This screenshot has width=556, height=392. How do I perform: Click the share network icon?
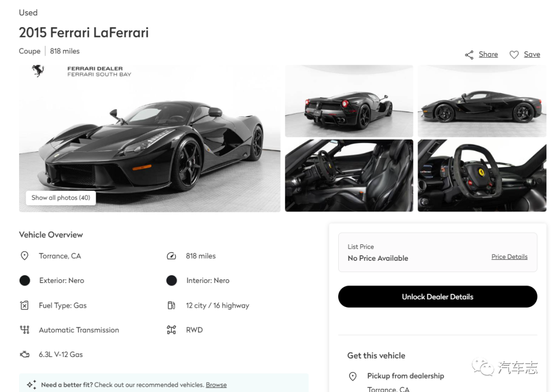point(469,55)
